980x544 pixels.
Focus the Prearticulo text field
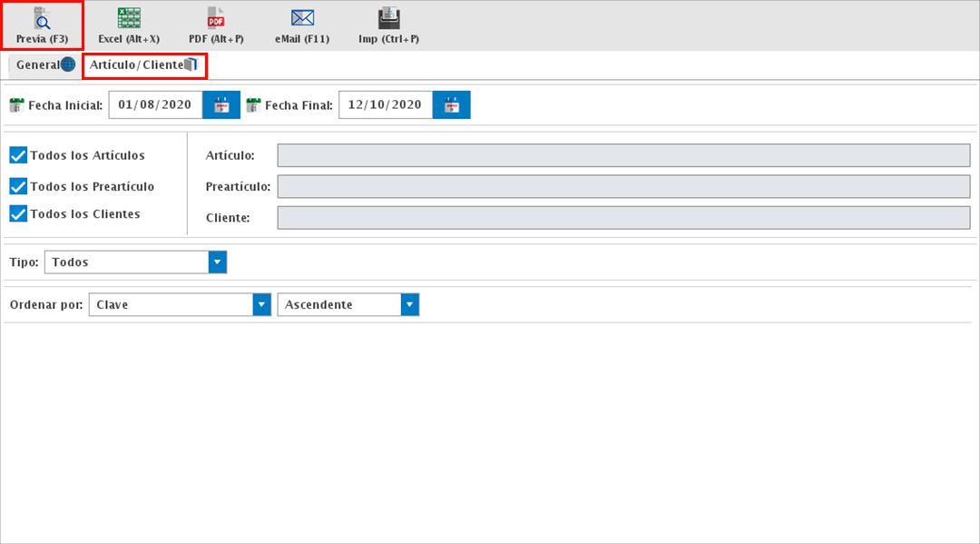[623, 187]
